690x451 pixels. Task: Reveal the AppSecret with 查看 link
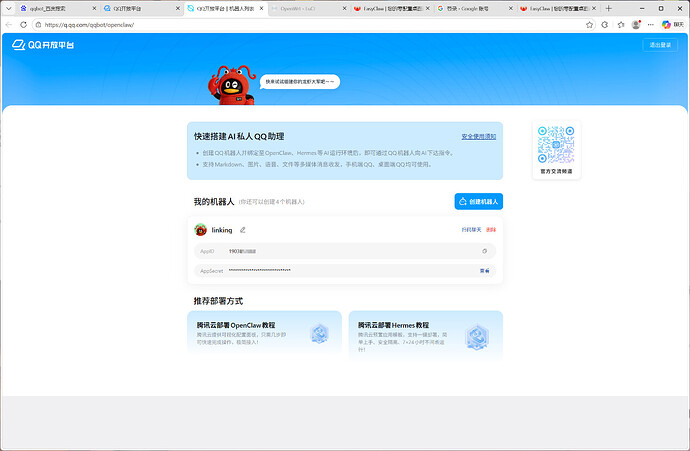[484, 271]
